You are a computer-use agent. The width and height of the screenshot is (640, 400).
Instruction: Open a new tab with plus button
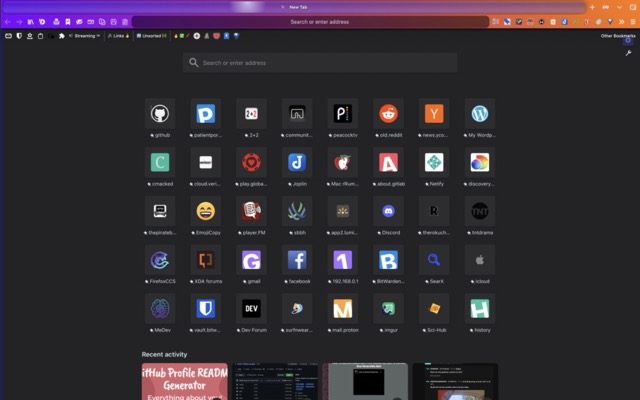click(x=592, y=7)
